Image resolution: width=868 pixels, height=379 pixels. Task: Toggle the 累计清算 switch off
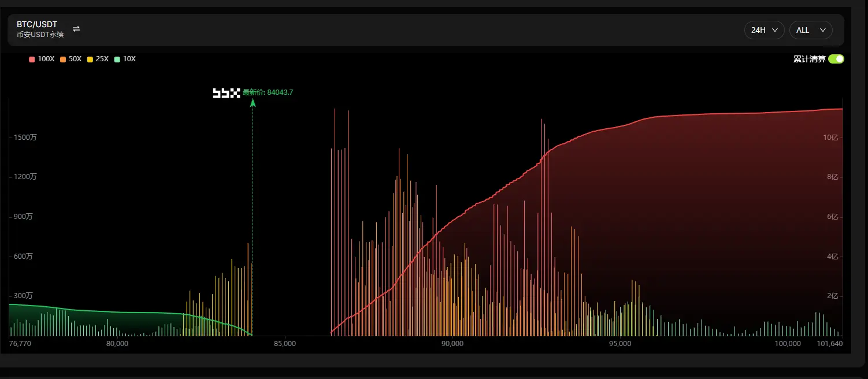(836, 59)
